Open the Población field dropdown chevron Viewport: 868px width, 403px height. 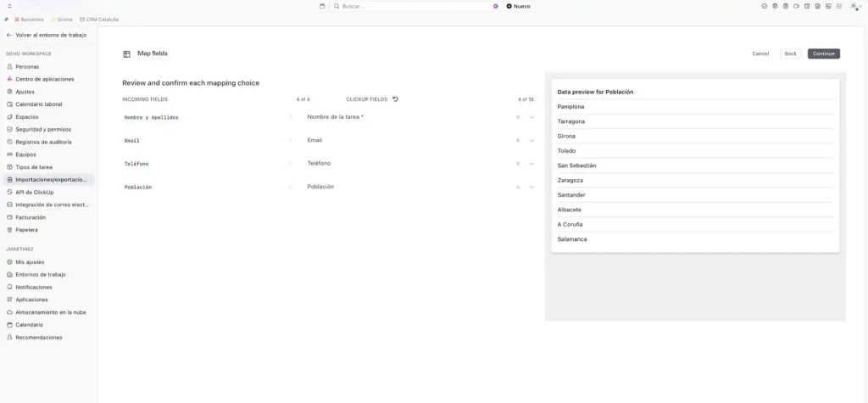coord(531,187)
